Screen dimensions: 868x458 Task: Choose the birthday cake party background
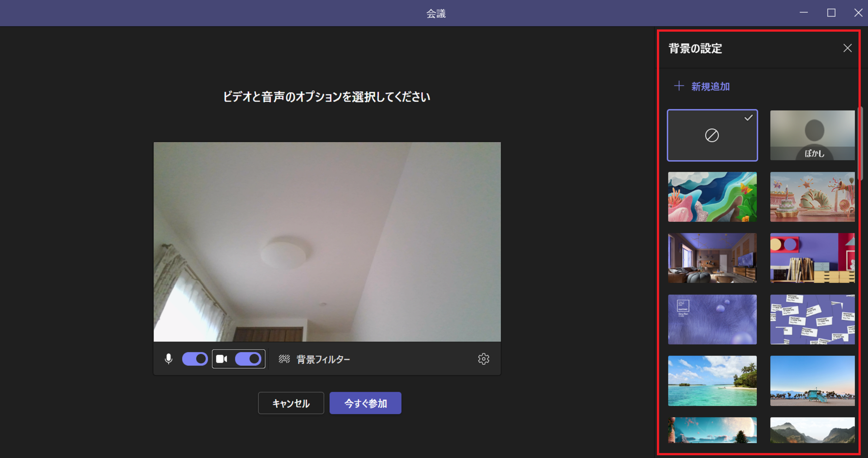[812, 197]
